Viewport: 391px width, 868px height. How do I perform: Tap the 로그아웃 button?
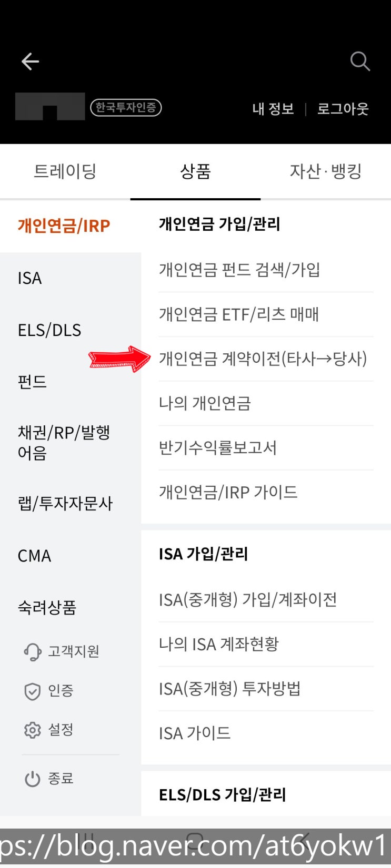coord(343,109)
